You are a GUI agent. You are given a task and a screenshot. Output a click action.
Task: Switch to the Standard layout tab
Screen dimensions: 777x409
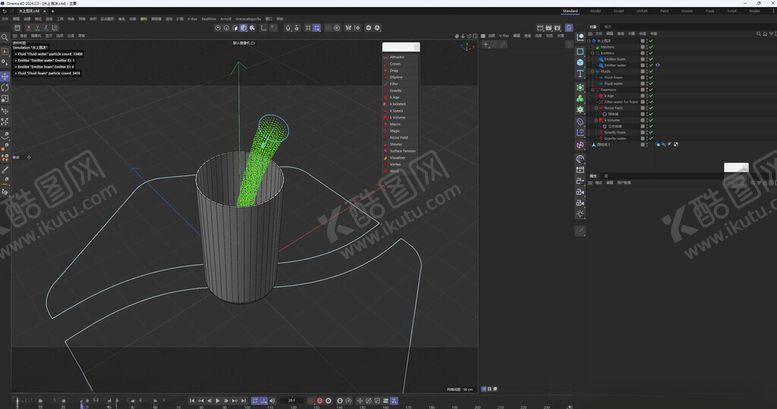pyautogui.click(x=570, y=11)
